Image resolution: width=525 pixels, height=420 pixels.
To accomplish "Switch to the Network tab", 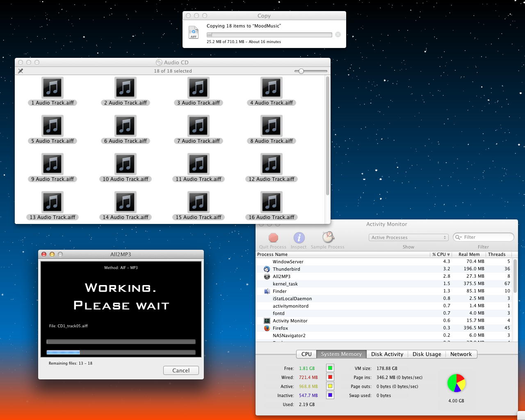I will coord(461,354).
